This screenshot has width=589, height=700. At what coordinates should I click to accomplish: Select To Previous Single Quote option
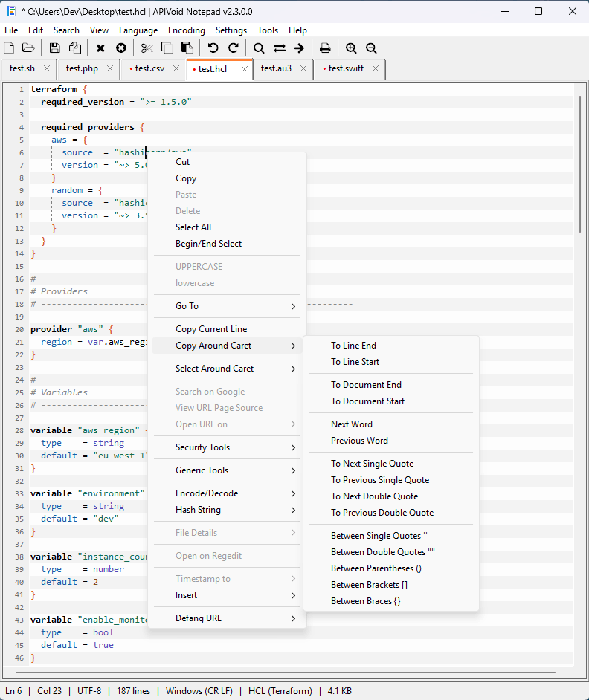pos(391,480)
